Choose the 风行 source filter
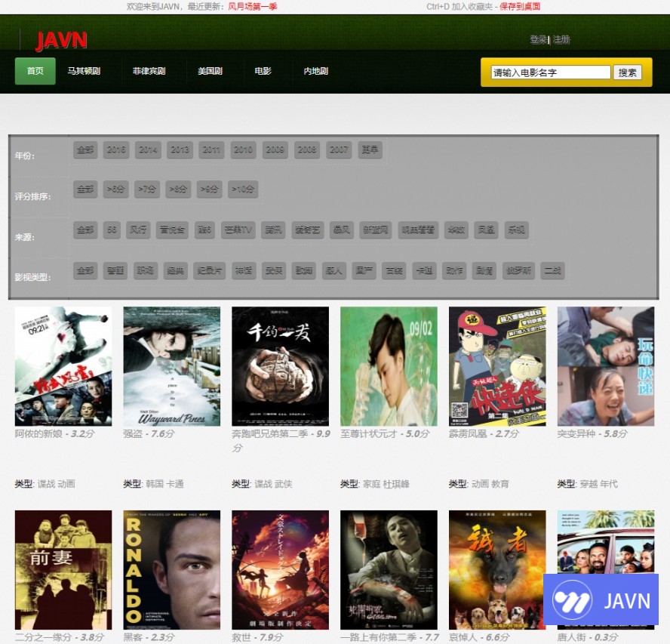 (138, 230)
